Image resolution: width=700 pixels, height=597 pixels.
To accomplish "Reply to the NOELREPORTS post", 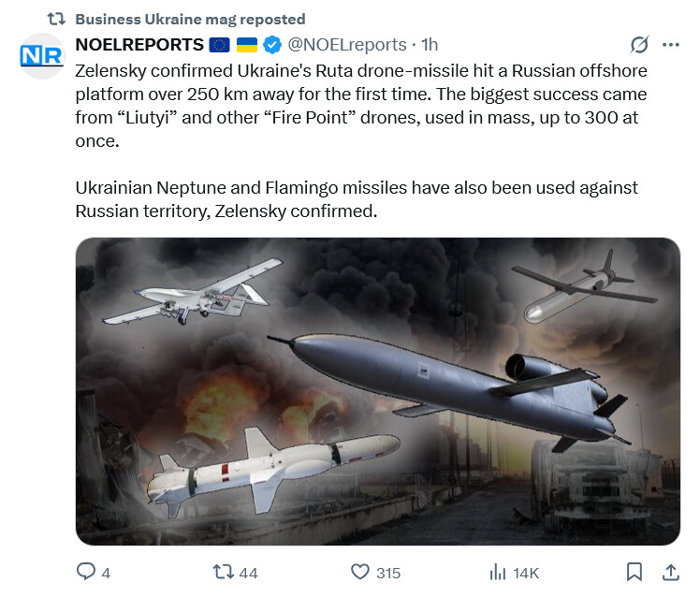I will click(x=86, y=572).
